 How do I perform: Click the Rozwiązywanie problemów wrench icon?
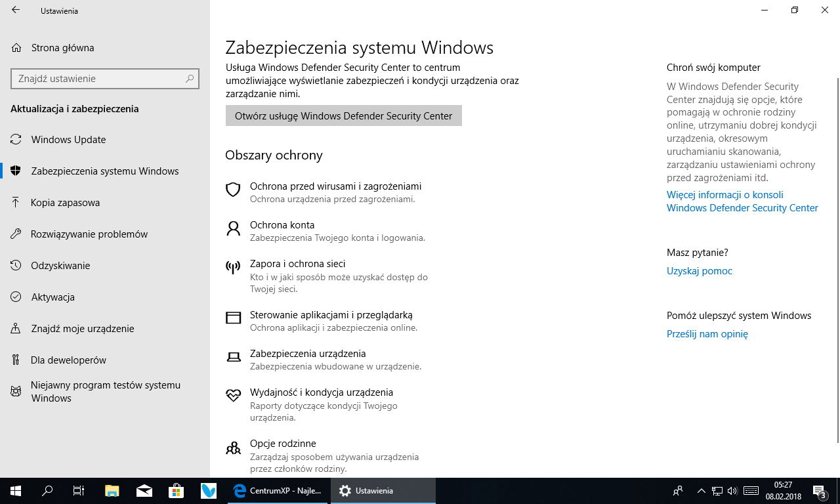[16, 234]
